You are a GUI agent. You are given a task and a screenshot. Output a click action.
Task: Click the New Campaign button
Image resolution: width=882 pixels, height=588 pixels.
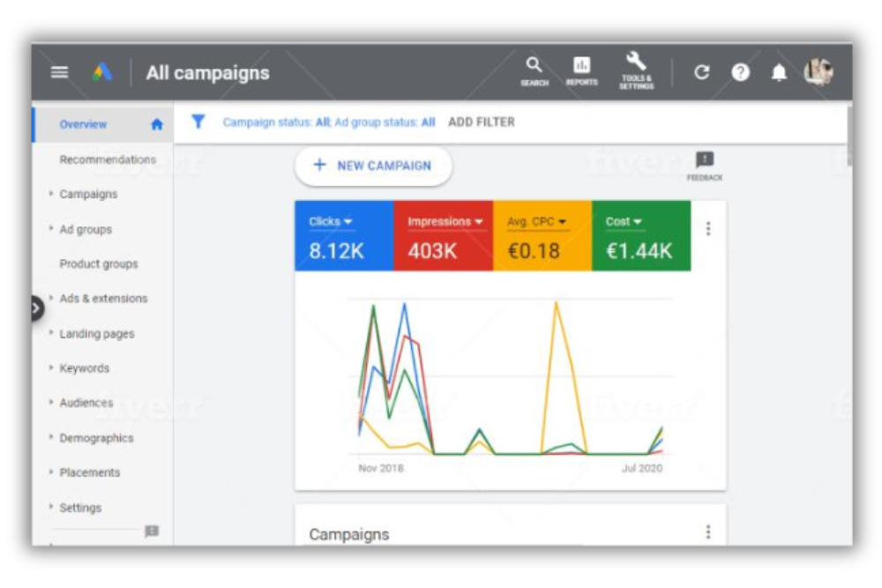pyautogui.click(x=373, y=166)
